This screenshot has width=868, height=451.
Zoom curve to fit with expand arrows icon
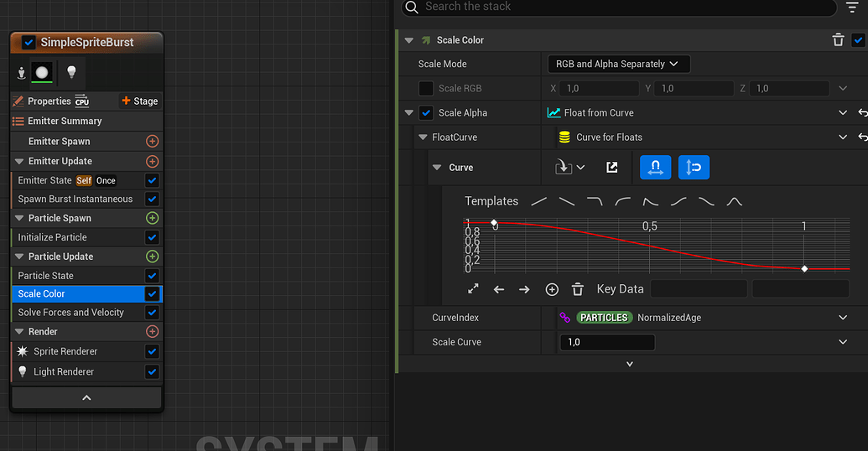tap(473, 289)
